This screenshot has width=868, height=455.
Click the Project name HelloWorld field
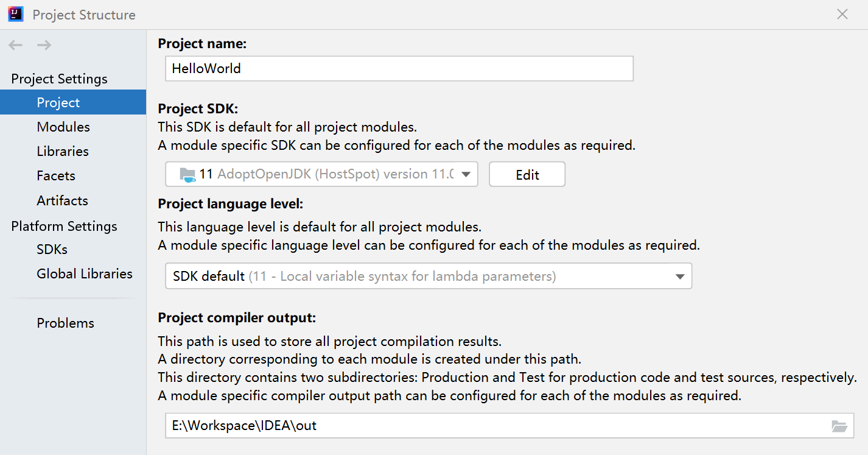tap(399, 69)
